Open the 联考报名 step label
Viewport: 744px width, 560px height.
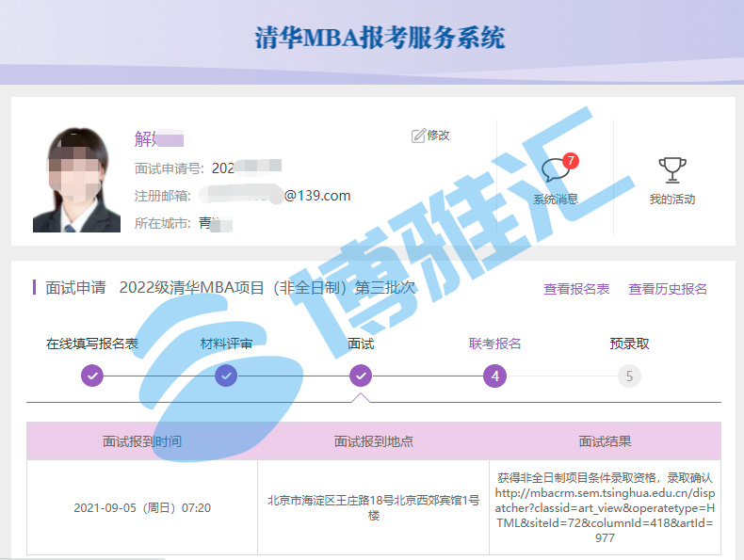(x=494, y=344)
